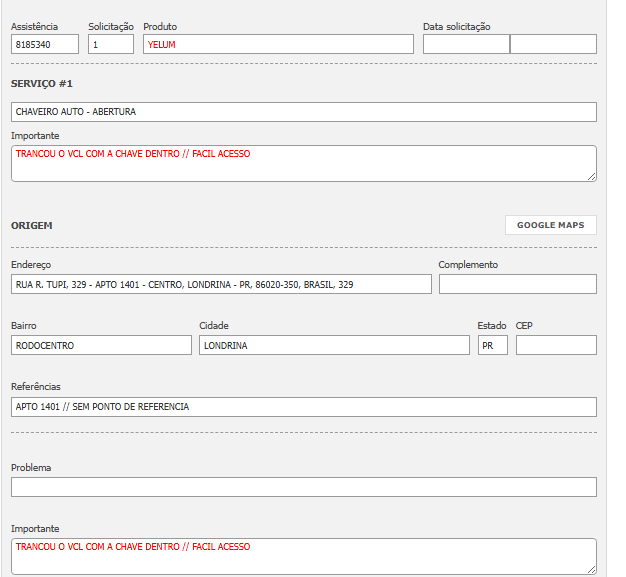Select the Solicitação number field
The width and height of the screenshot is (626, 577).
[110, 44]
